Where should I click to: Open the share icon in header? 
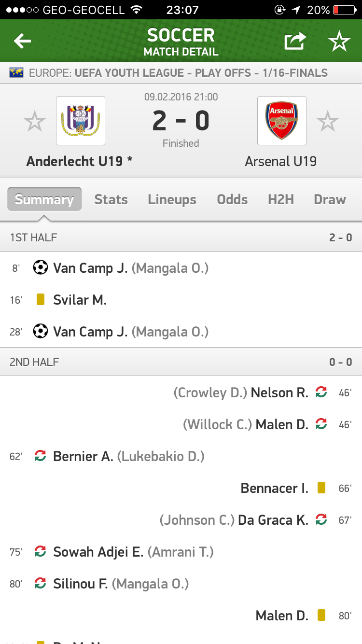pos(295,42)
